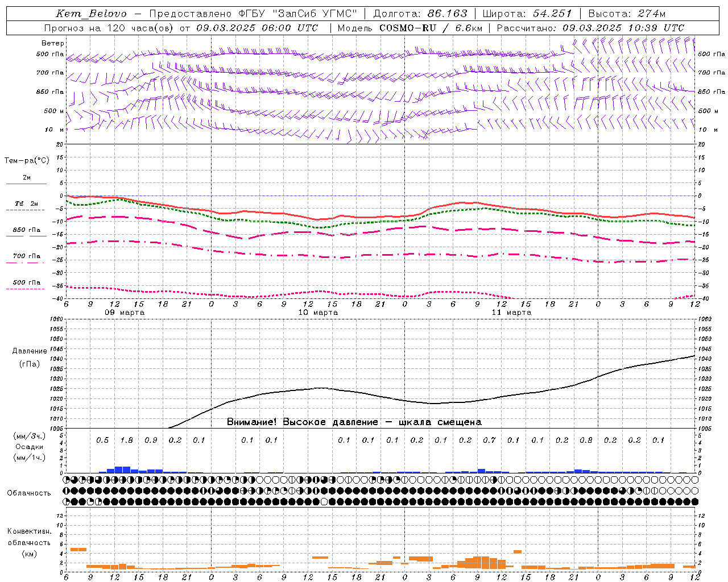Viewport: 728px width, 582px height.
Task: Click the 0.7 precipitation value
Action: click(489, 440)
